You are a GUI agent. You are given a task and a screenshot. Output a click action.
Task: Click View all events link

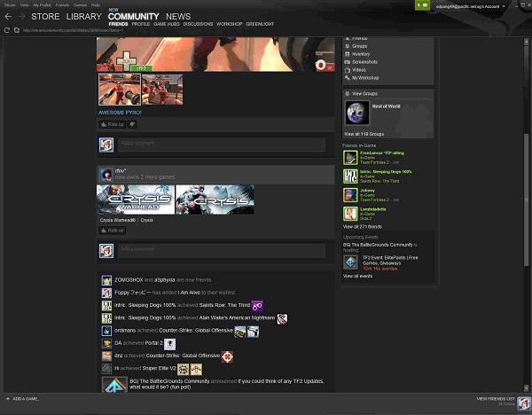click(357, 276)
